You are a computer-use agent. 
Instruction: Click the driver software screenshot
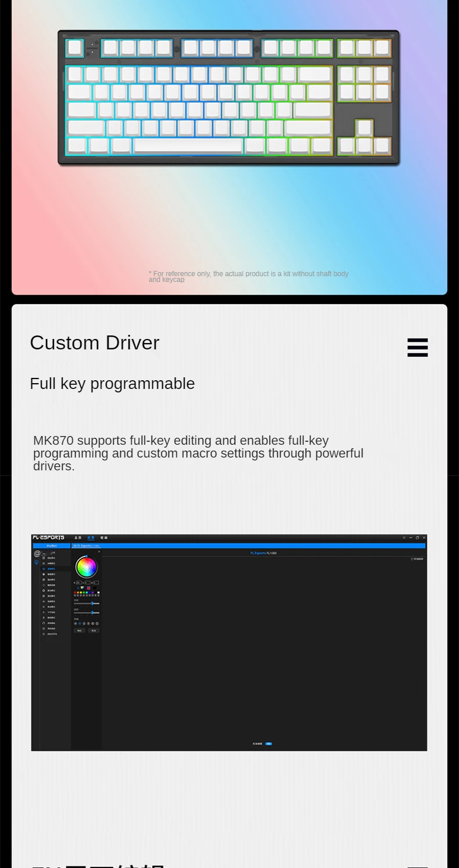229,642
